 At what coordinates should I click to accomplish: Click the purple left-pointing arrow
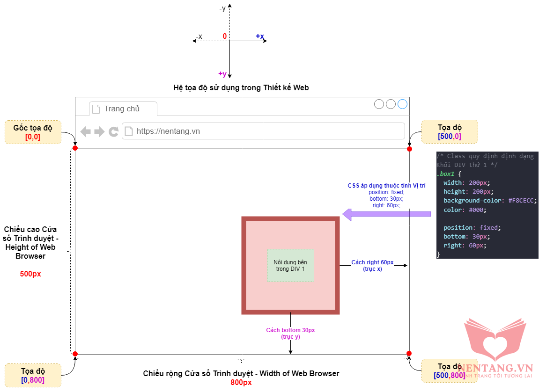pyautogui.click(x=386, y=214)
